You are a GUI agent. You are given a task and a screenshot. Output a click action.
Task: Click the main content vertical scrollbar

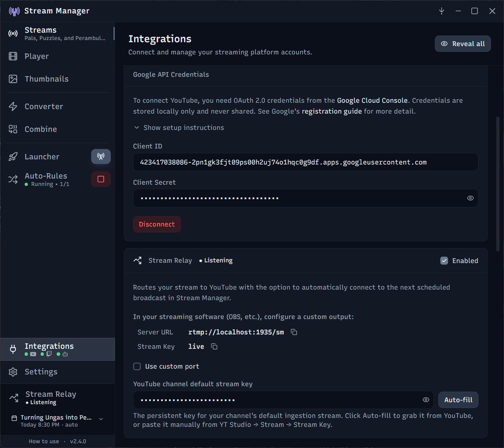tap(498, 184)
